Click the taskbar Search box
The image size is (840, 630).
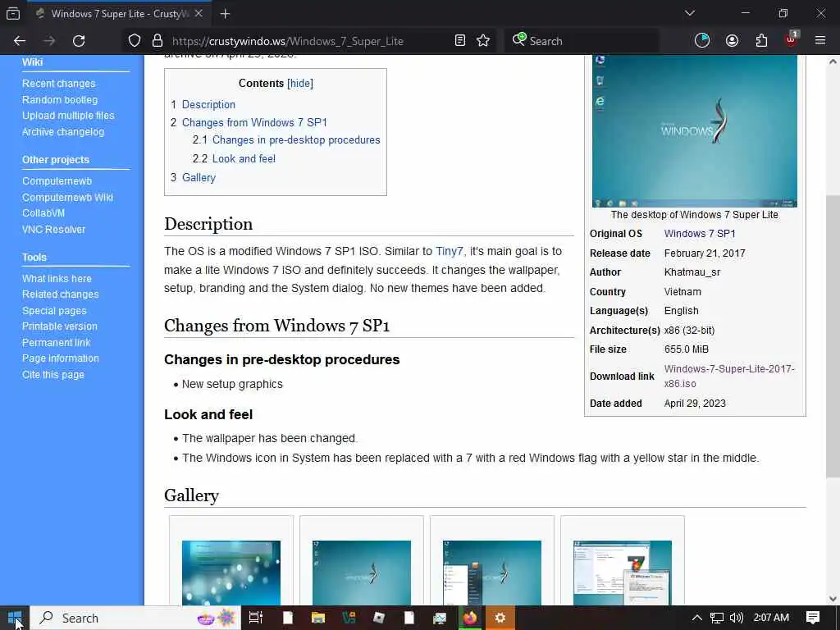135,619
